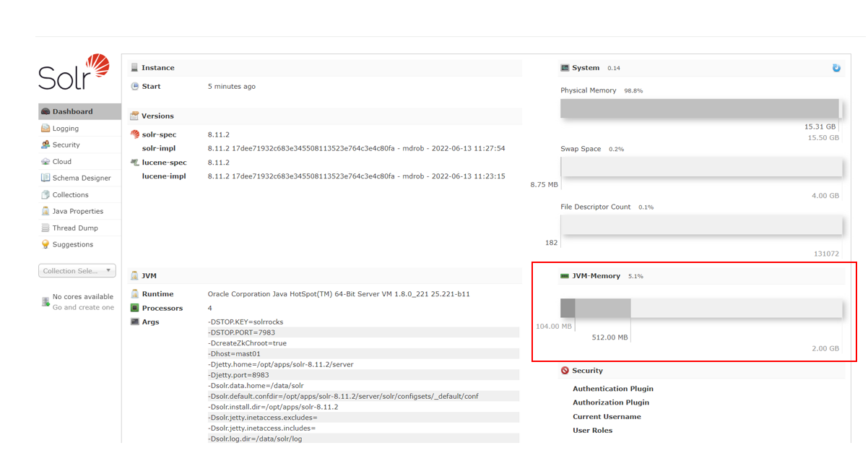The width and height of the screenshot is (868, 474).
Task: Click the Processors chip icon
Action: pos(134,308)
